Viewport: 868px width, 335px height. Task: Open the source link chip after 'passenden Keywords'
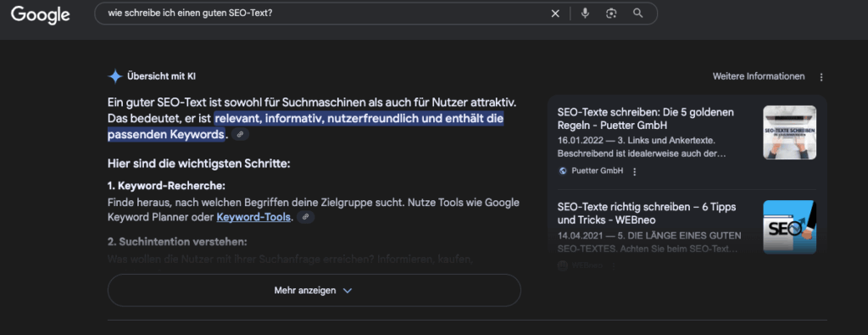[x=240, y=134]
